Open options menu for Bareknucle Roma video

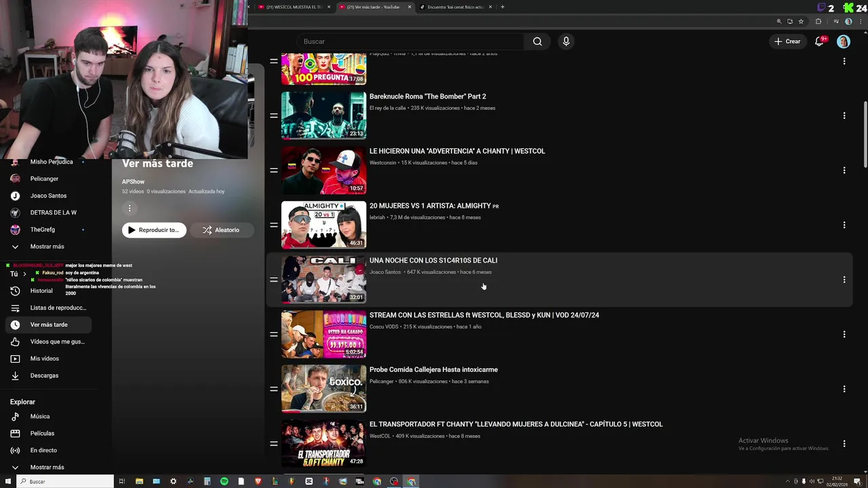(844, 115)
